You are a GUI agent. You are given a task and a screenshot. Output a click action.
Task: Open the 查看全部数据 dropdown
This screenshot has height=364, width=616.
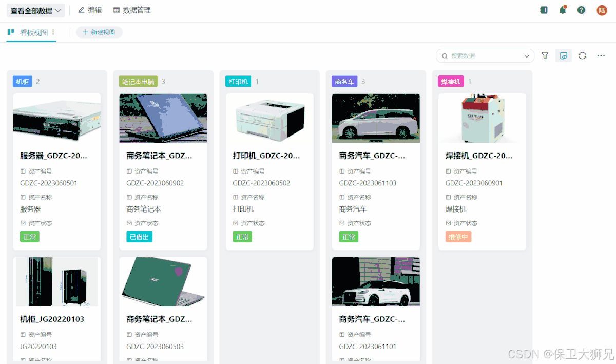click(35, 10)
